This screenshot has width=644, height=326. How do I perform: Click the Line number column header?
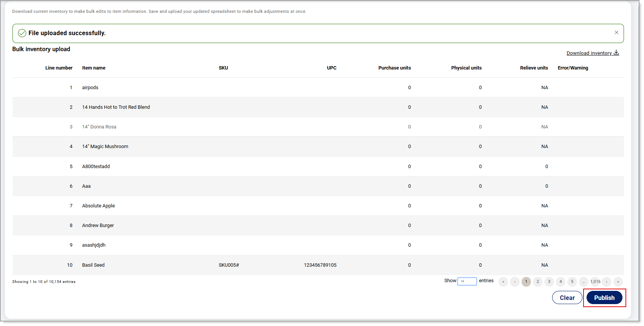59,68
